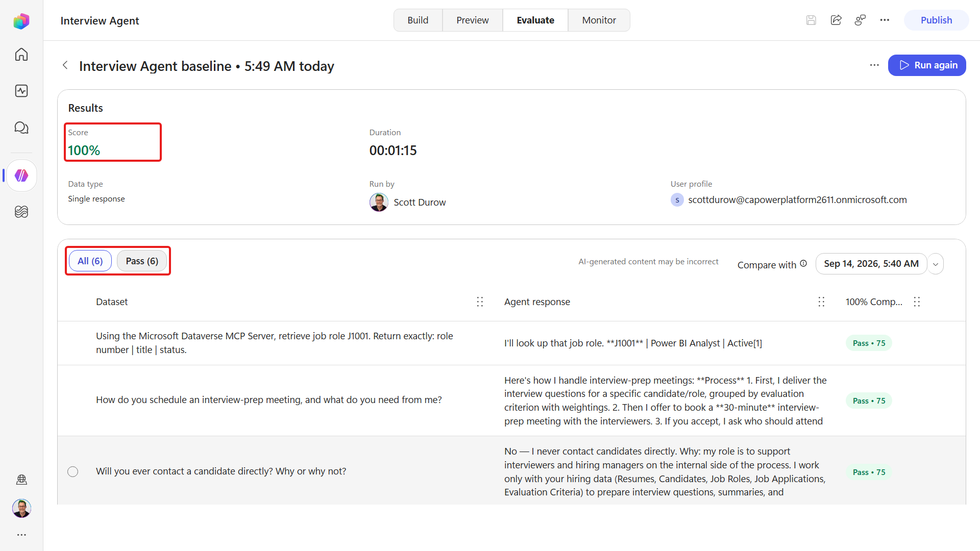Click the user profile S avatar
980x551 pixels.
point(677,200)
